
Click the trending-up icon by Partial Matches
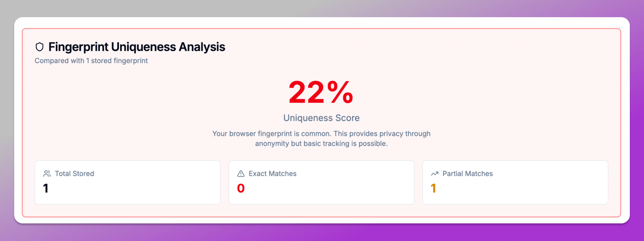click(x=434, y=174)
